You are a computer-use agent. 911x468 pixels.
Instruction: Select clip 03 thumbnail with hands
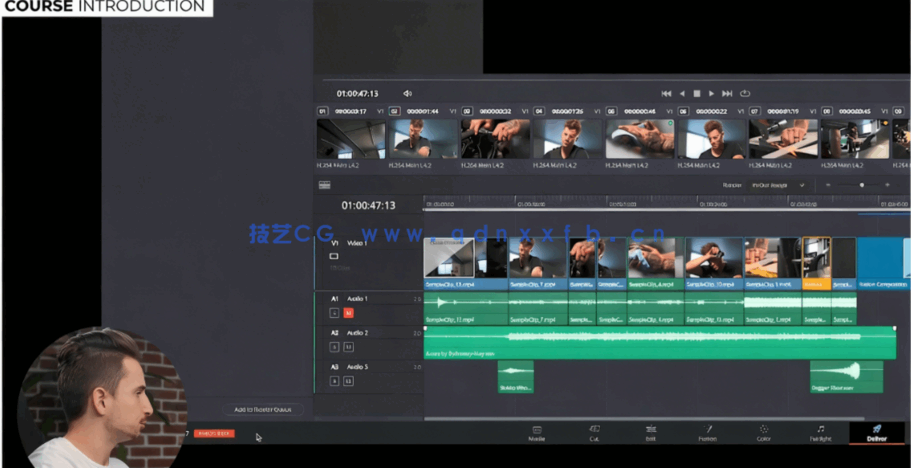(495, 139)
